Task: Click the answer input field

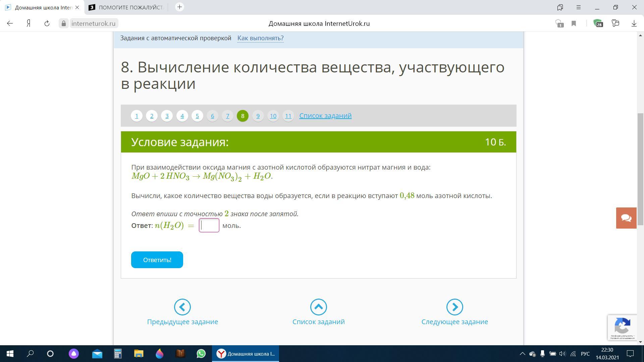Action: coord(209,225)
